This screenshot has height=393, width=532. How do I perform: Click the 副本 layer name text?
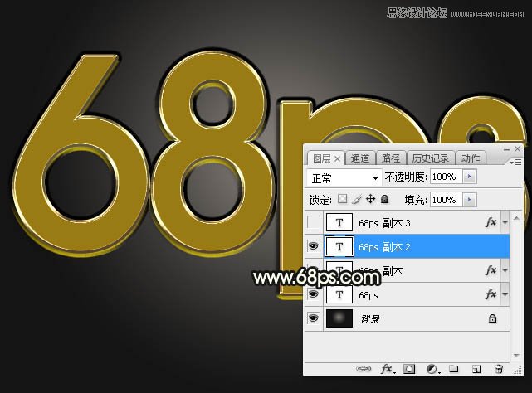393,271
